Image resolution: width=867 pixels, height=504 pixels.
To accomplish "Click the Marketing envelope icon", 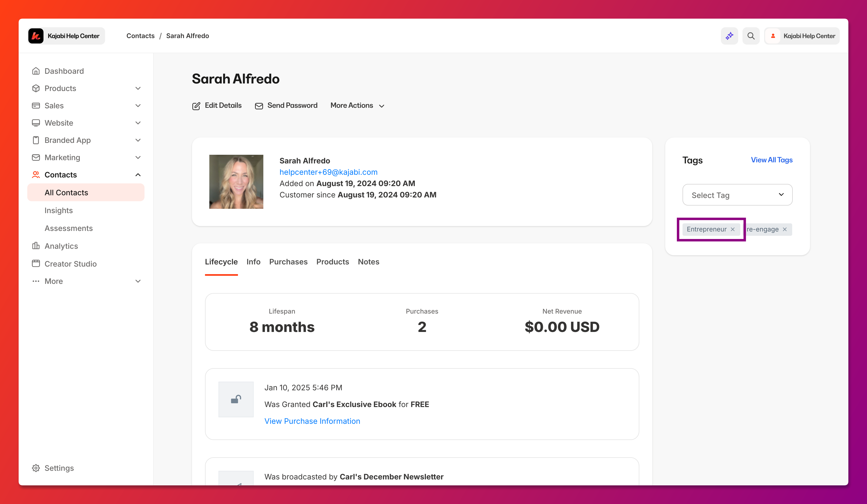I will pyautogui.click(x=36, y=157).
